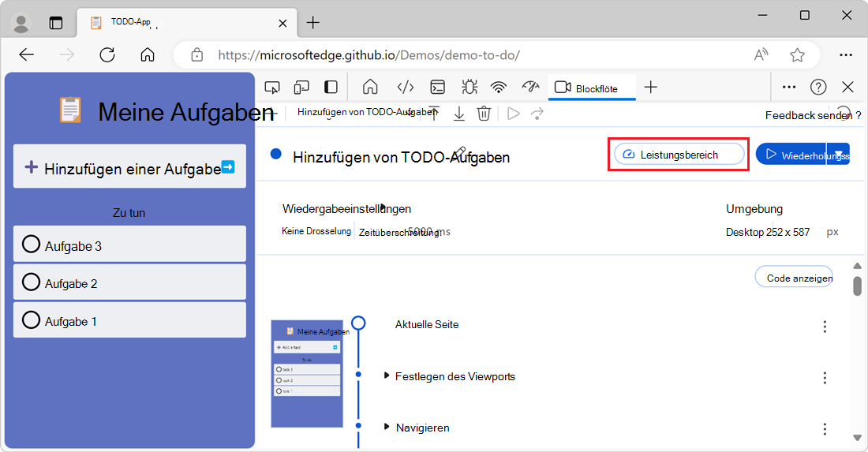Screen dimensions: 868x452
Task: Open the tab actions menu icon
Action: click(56, 23)
